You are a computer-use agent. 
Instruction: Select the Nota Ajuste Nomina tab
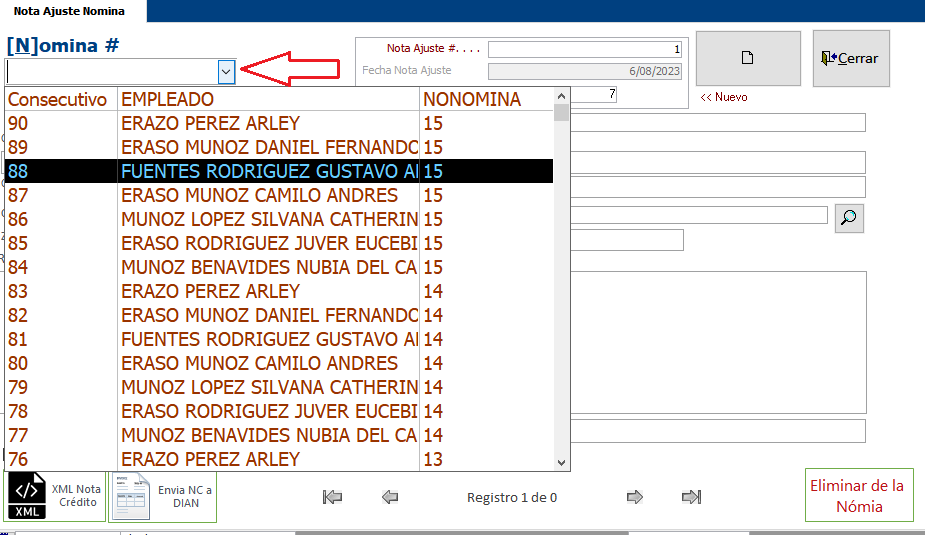pos(69,11)
